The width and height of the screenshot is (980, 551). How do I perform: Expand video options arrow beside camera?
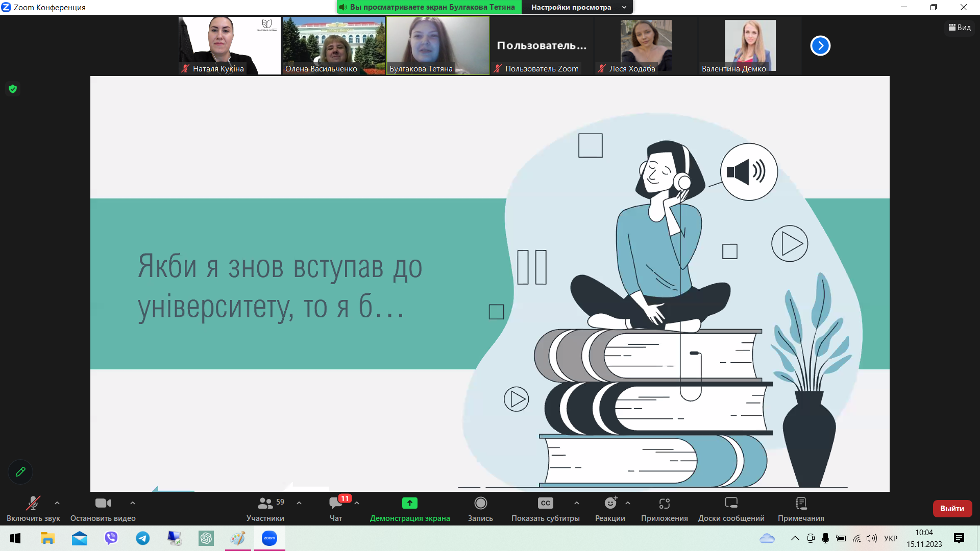pos(133,503)
